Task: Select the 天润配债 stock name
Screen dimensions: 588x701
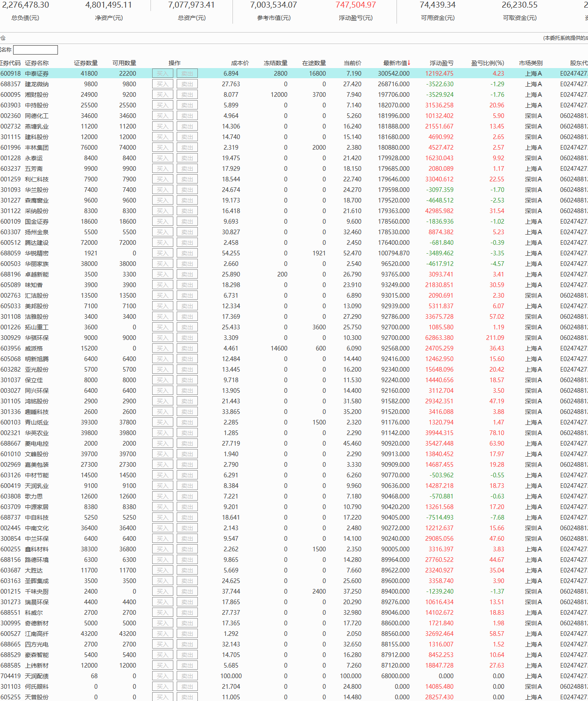Action: pos(37,676)
